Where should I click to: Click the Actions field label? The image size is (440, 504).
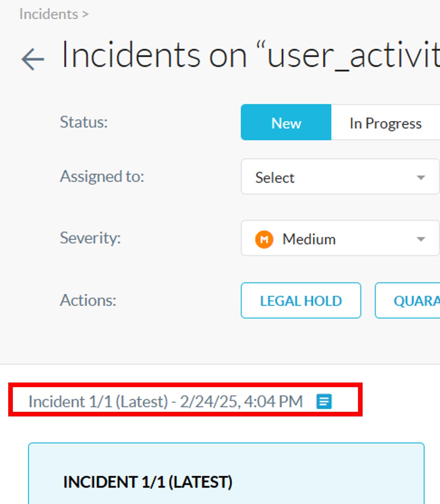88,300
